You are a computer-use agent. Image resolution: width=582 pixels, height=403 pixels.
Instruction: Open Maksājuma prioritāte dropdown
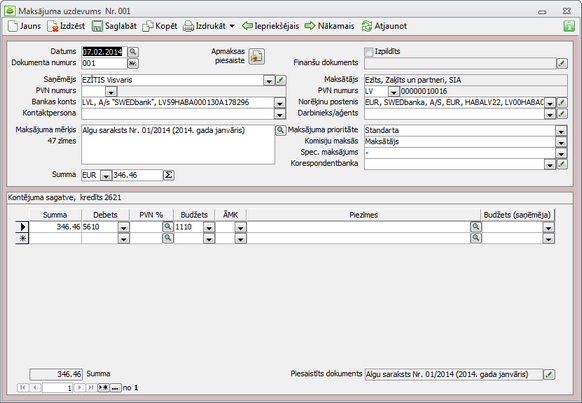[x=561, y=131]
